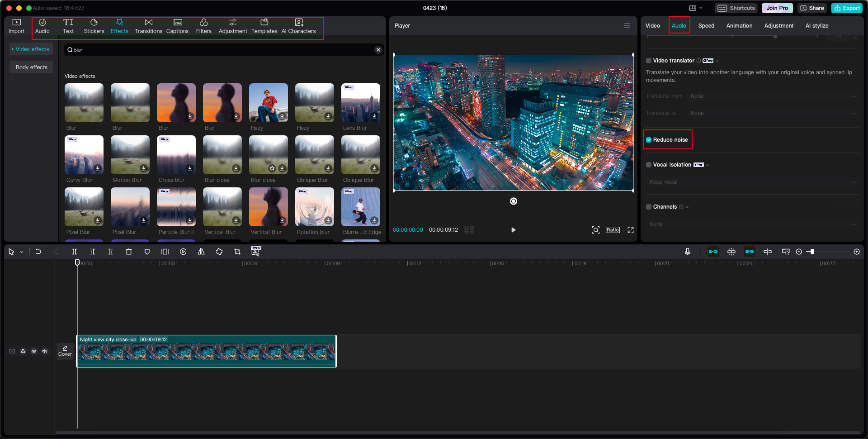
Task: Click the Delete icon in the timeline toolbar
Action: pos(129,252)
